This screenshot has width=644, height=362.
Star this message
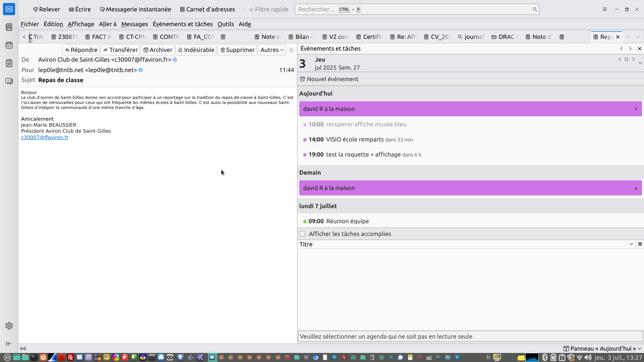291,50
